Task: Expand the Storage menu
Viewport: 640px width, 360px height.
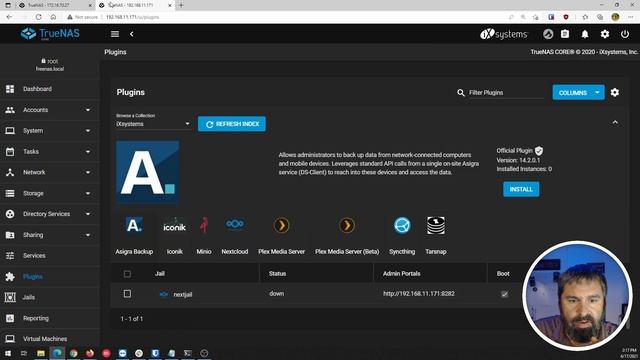Action: click(50, 193)
